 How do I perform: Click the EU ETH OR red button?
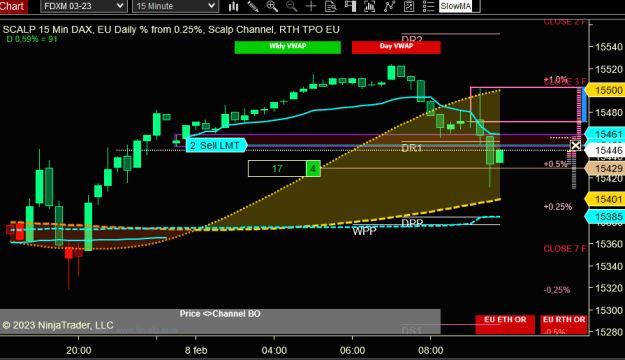[x=505, y=324]
